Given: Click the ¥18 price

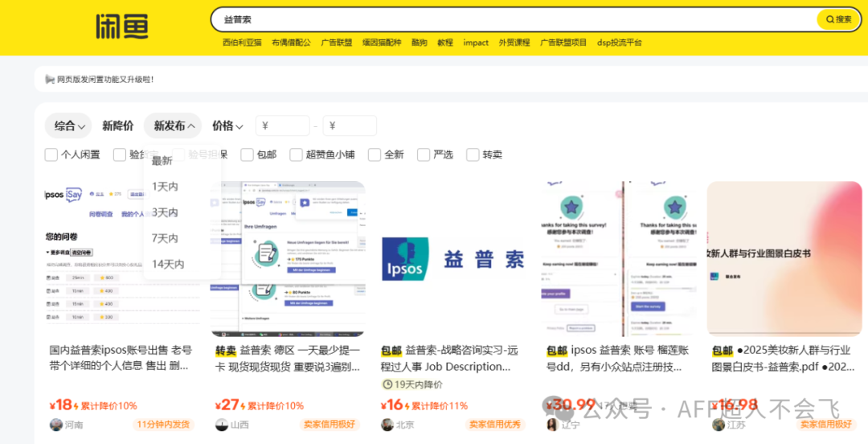Looking at the screenshot, I should [61, 405].
